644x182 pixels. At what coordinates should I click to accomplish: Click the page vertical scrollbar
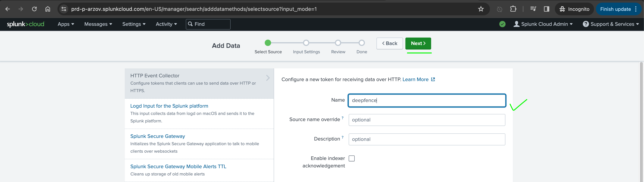coord(642,121)
